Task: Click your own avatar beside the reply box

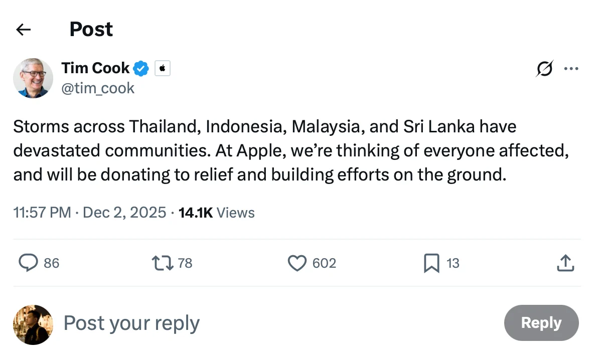Action: [33, 324]
